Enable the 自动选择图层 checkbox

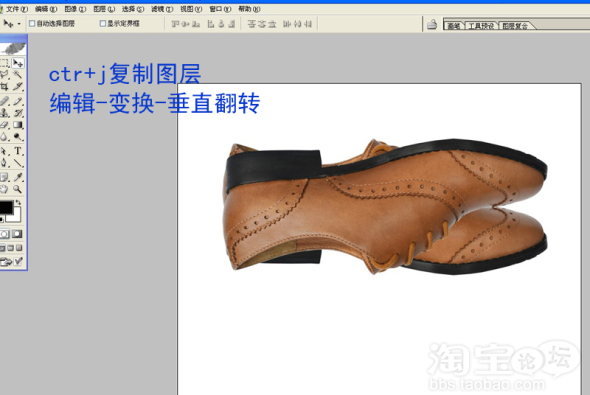tap(32, 24)
